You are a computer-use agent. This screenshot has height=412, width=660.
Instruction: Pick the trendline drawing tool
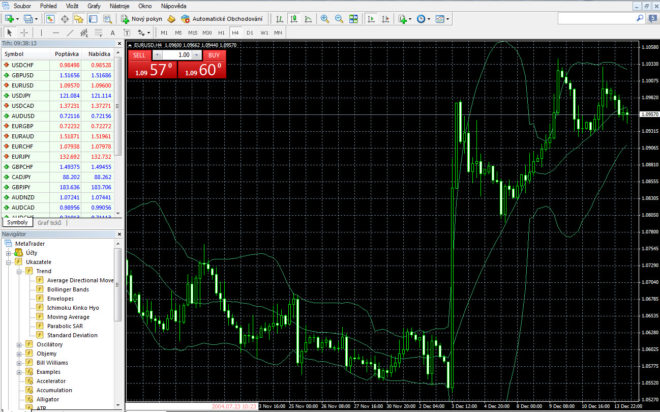pyautogui.click(x=70, y=32)
